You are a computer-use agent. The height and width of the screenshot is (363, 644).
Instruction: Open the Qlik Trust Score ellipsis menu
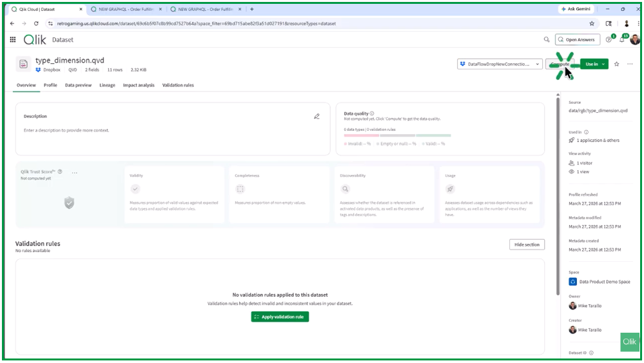75,173
